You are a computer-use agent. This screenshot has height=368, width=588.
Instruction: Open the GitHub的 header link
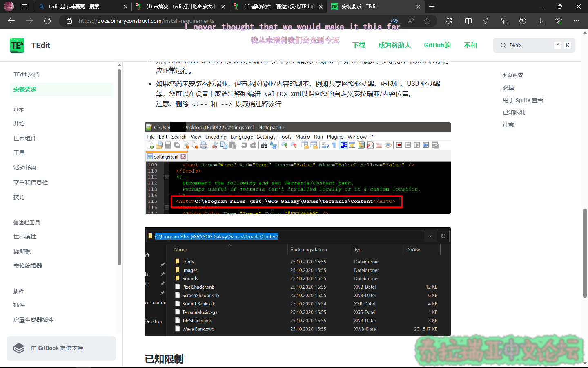(x=437, y=45)
